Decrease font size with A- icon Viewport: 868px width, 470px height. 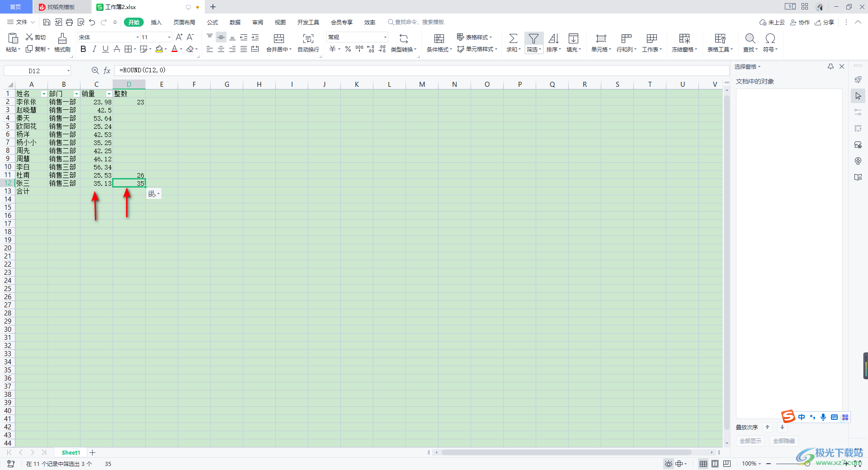point(190,37)
